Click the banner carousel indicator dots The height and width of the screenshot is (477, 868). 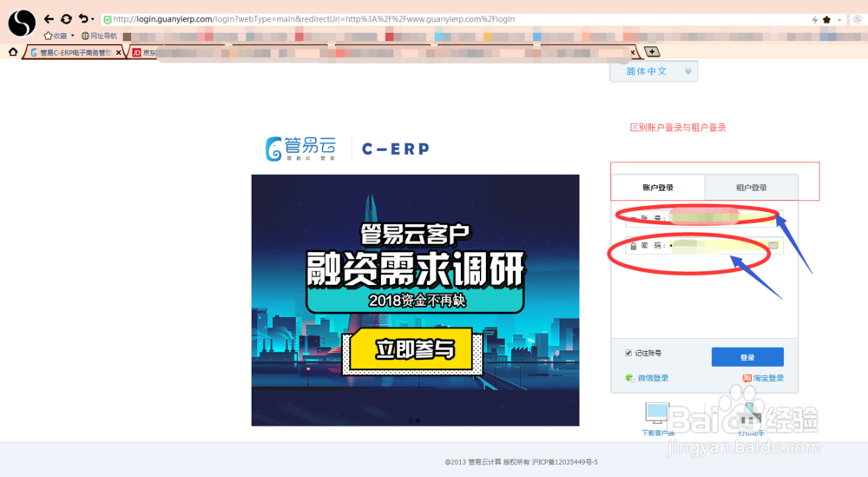(x=414, y=421)
